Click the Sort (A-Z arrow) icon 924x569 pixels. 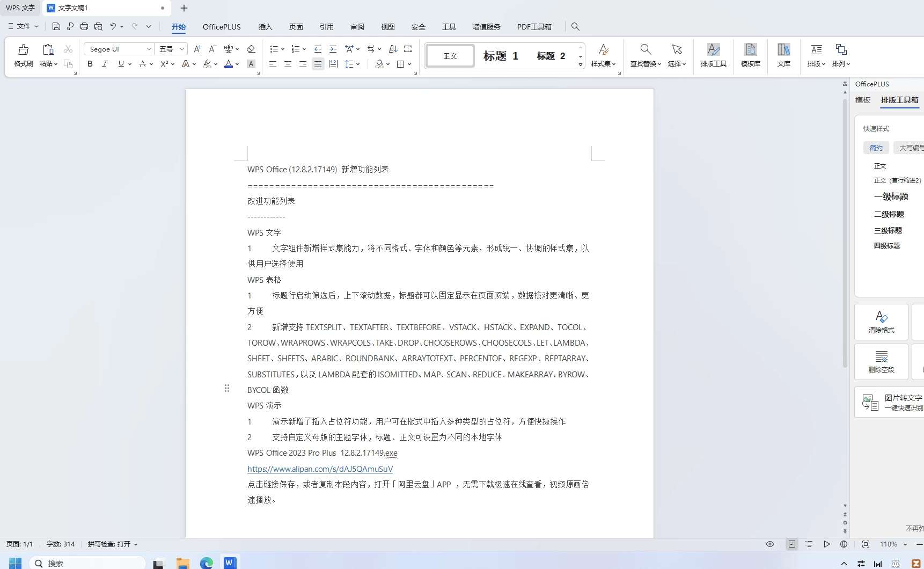393,49
